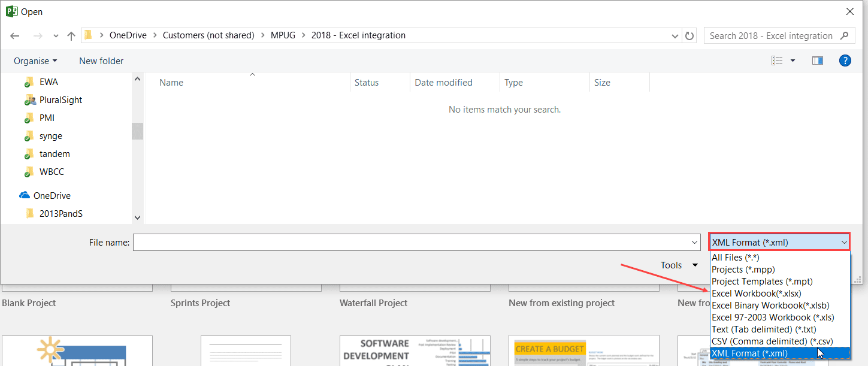Open the Search 2018 - Excel integration box
Viewport: 868px width, 366px height.
tap(779, 35)
